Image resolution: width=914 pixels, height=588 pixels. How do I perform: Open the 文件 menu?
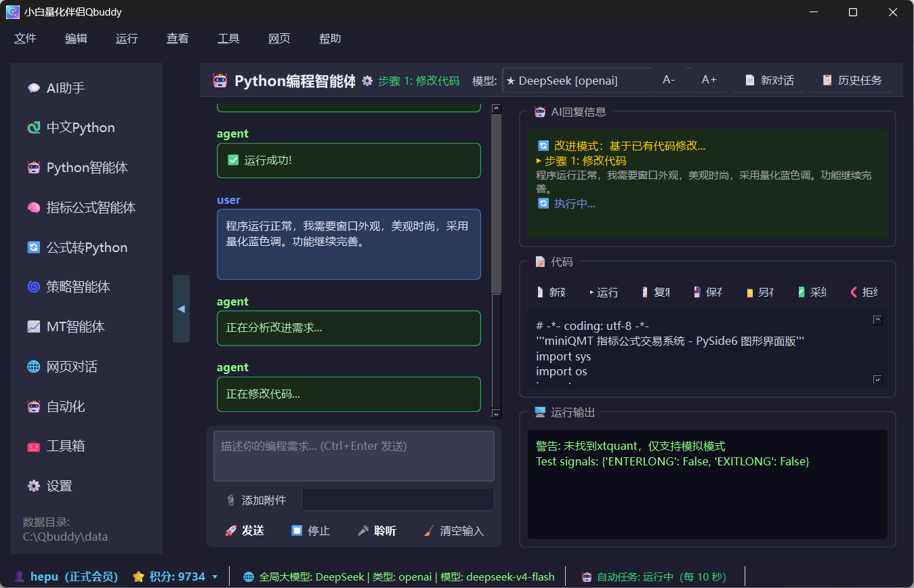25,39
